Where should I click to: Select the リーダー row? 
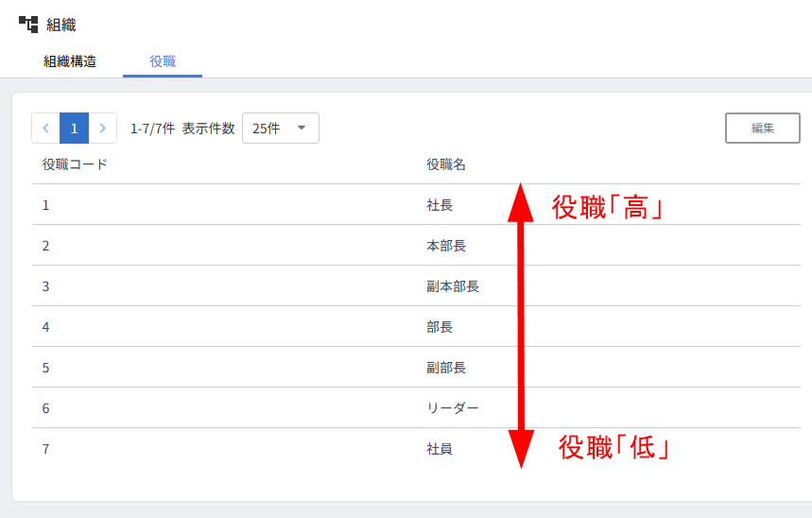(x=453, y=408)
